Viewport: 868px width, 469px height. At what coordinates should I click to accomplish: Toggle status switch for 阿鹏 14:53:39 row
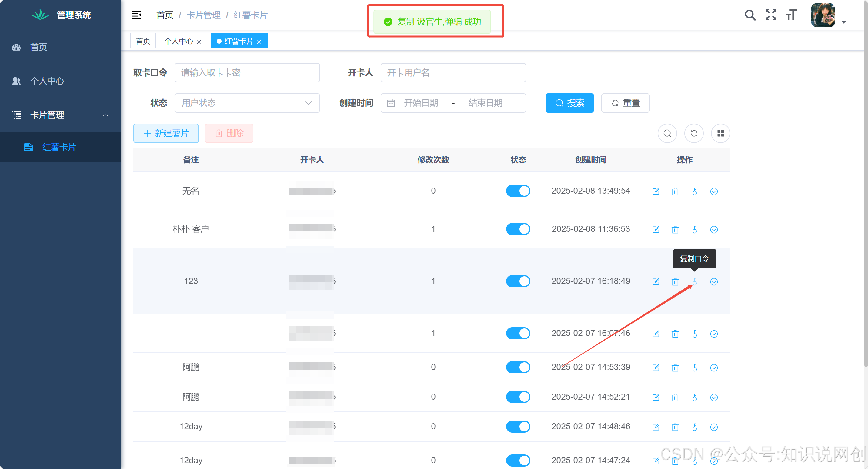pos(518,367)
